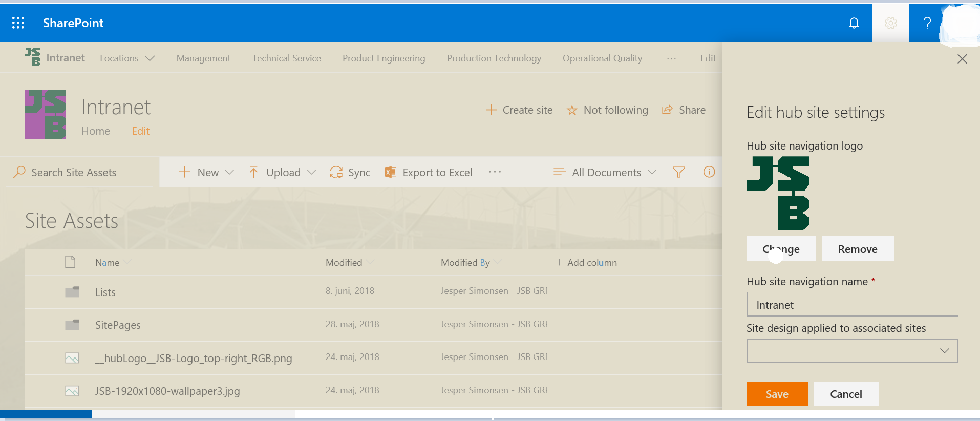Screen dimensions: 980x421
Task: Expand the New menu chevron
Action: click(229, 172)
